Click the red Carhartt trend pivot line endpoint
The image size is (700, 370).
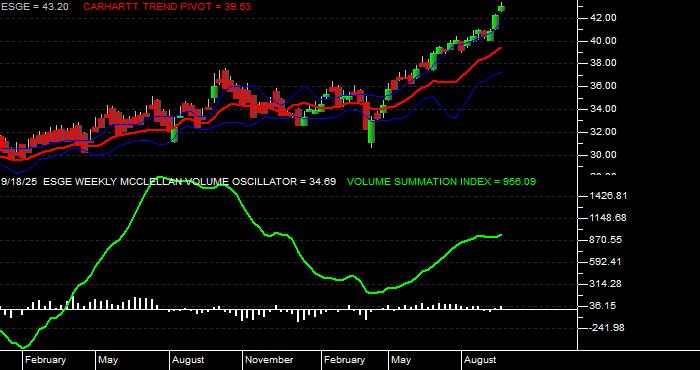500,48
